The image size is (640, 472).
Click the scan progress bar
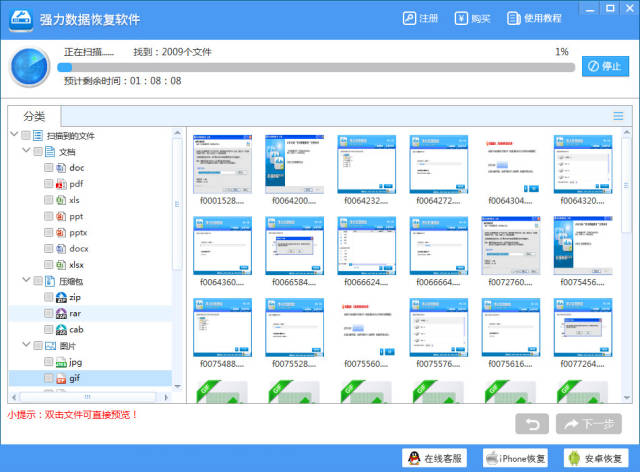coord(316,67)
